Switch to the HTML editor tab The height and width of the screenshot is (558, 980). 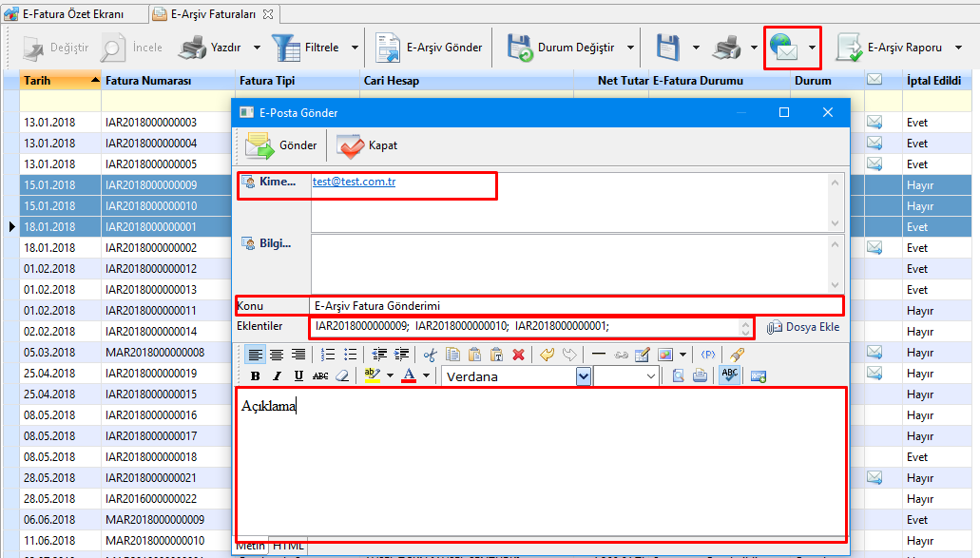(x=287, y=547)
